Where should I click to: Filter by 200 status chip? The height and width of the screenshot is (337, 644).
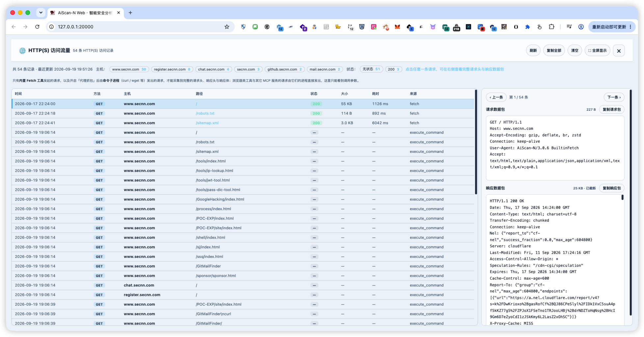coord(393,69)
